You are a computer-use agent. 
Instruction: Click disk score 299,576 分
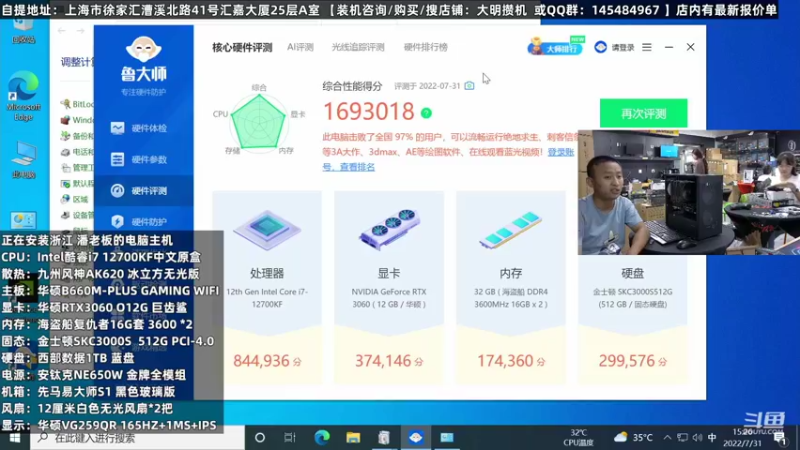(633, 361)
